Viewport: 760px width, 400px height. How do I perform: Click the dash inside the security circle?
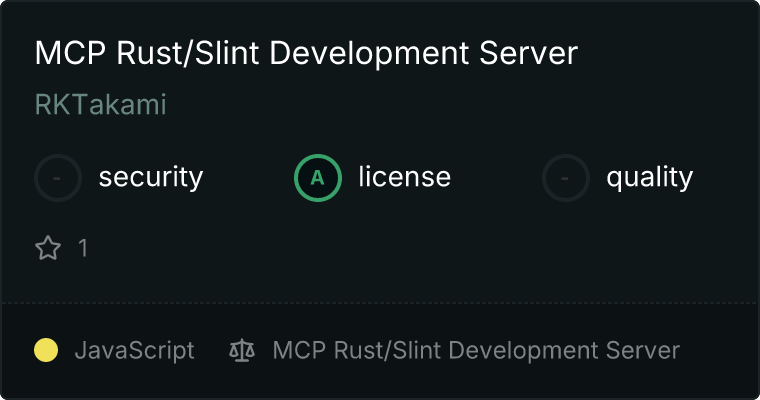coord(57,178)
